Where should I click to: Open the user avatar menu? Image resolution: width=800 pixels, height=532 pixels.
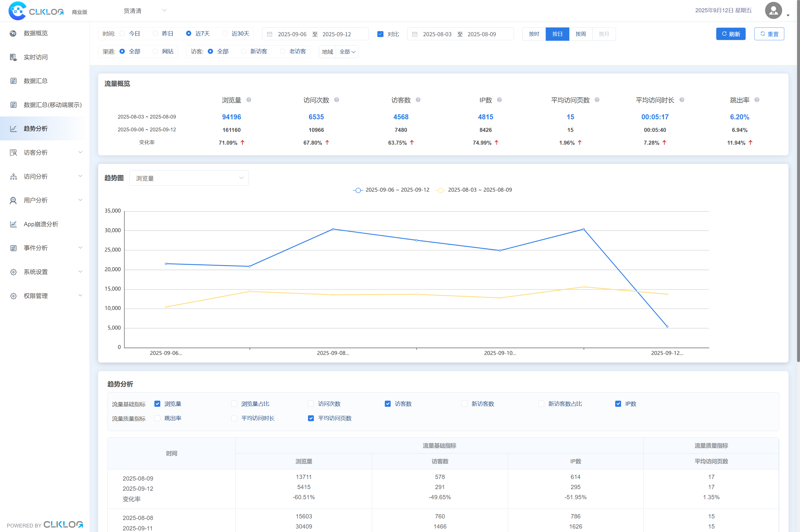[774, 11]
